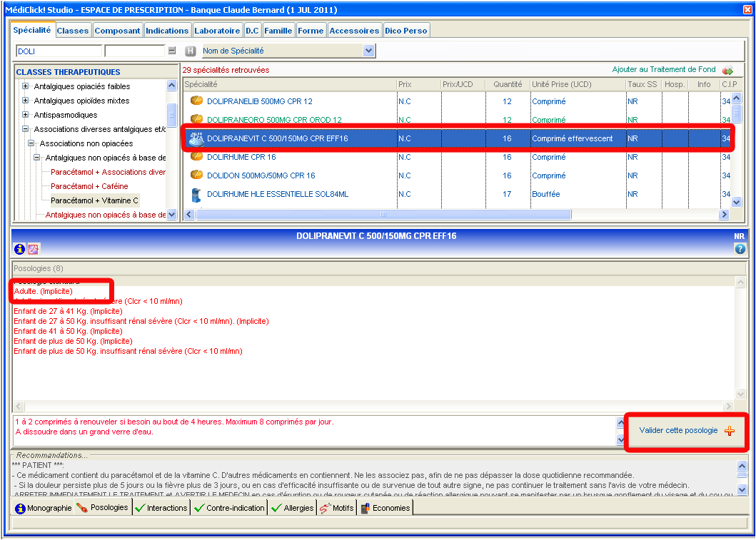Screen dimensions: 756x540
Task: Open the help question-mark icon below NR
Action: coord(740,248)
